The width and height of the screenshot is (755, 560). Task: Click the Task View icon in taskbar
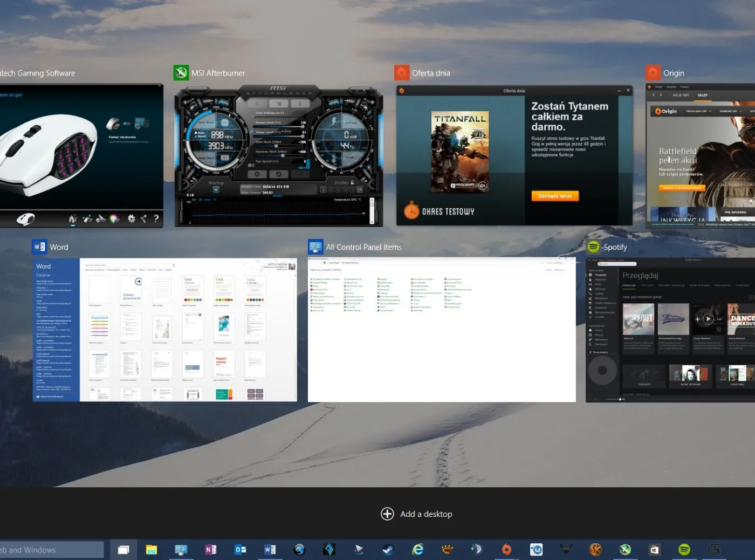click(123, 550)
